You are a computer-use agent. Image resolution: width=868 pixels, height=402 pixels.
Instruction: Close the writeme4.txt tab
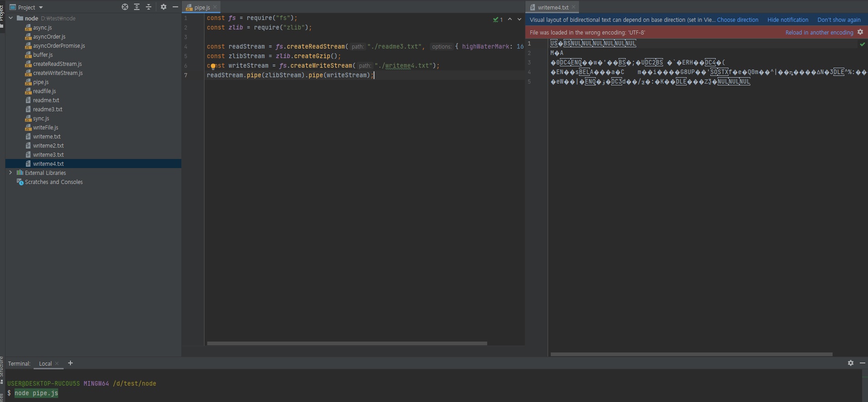(x=574, y=7)
